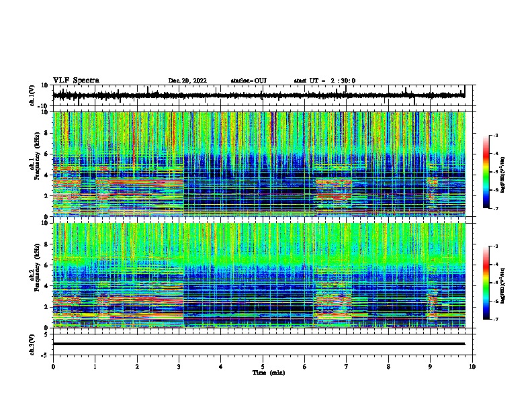The image size is (532, 411).
Task: Click the "ch.3(V)" axis label
Action: pos(32,345)
